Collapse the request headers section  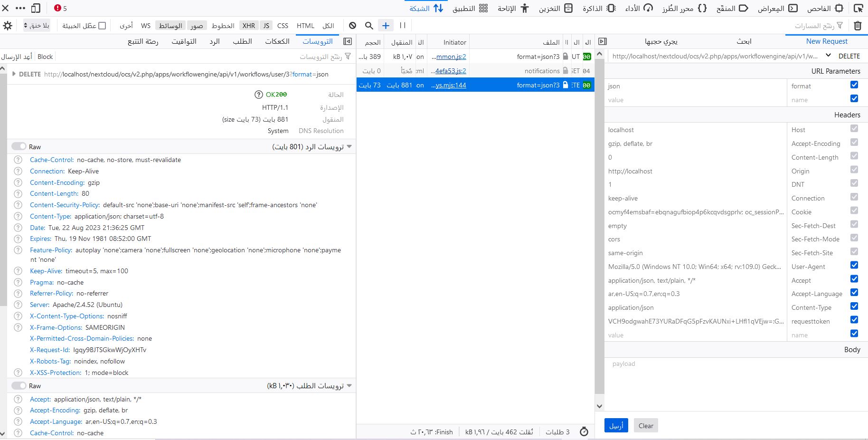click(x=349, y=385)
